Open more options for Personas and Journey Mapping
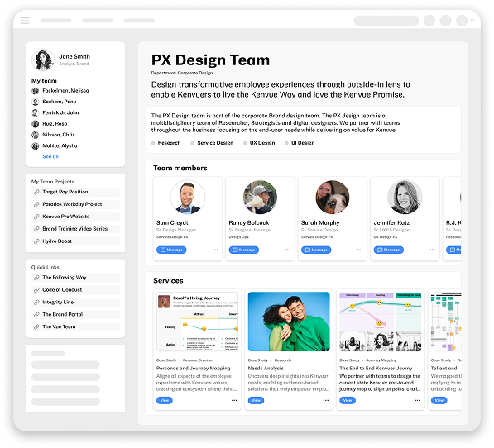 point(234,401)
